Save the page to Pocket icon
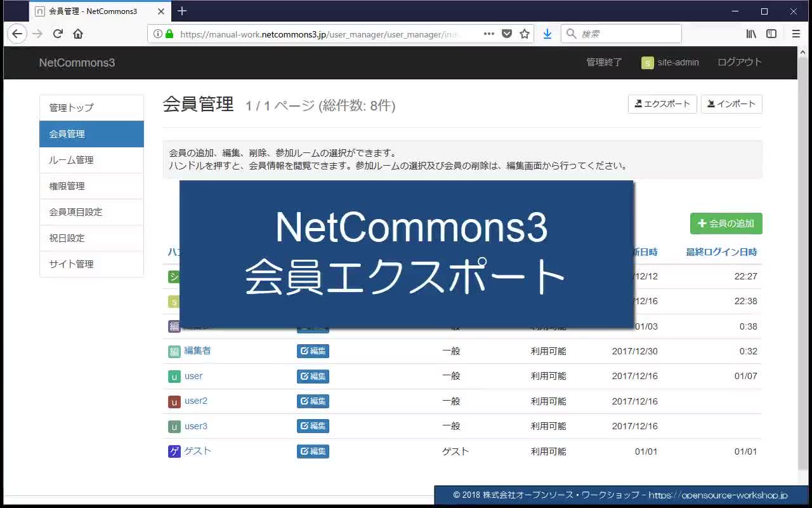This screenshot has width=812, height=508. (x=507, y=34)
